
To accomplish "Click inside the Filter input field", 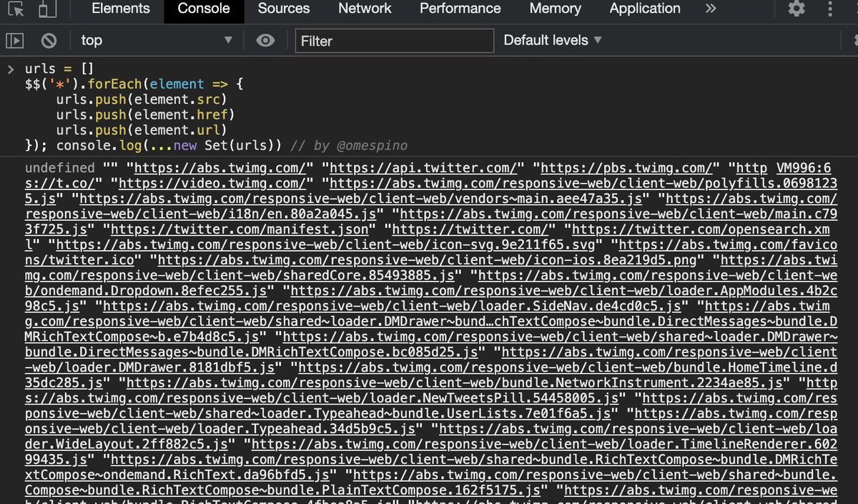I will click(394, 41).
